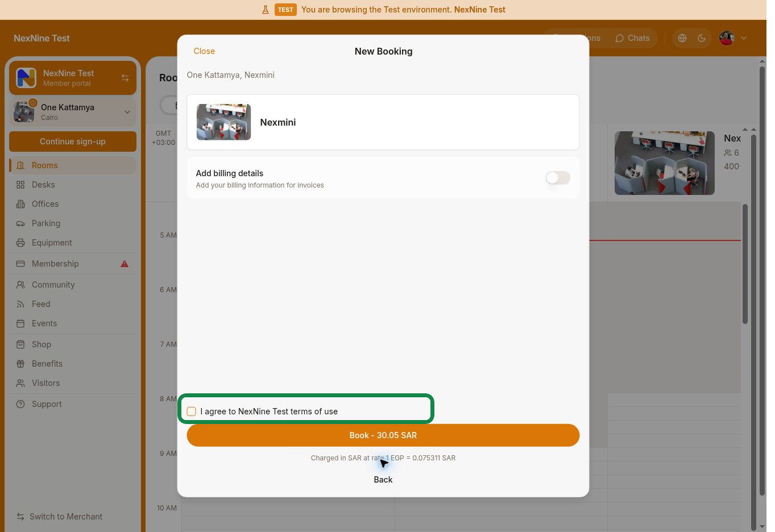Switch to Merchant portal
The height and width of the screenshot is (532, 775).
point(60,517)
